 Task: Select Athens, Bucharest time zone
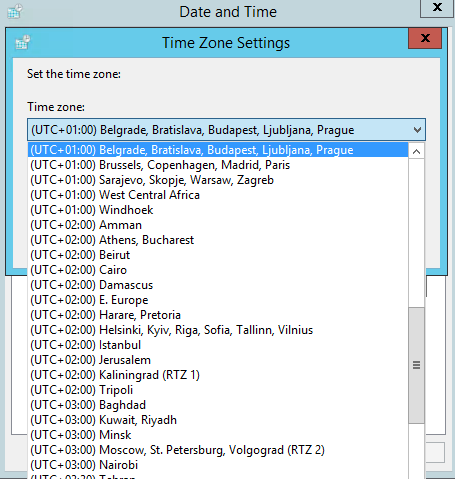click(x=218, y=240)
